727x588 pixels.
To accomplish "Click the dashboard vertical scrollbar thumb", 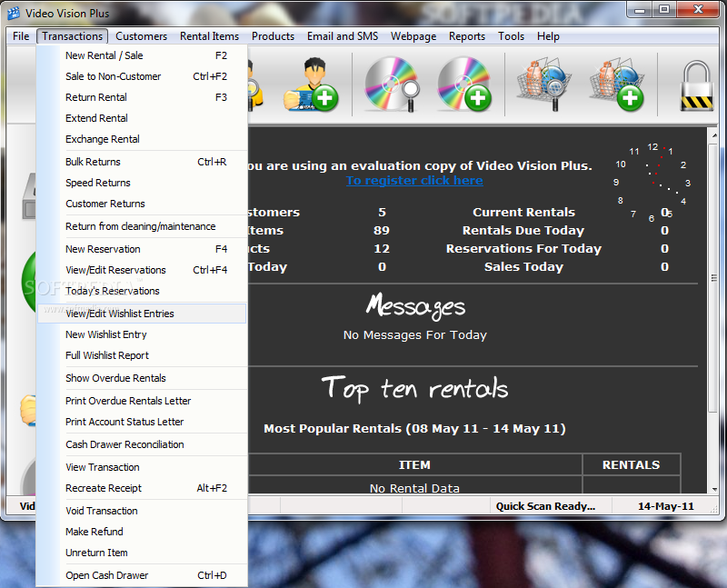I will tap(713, 278).
